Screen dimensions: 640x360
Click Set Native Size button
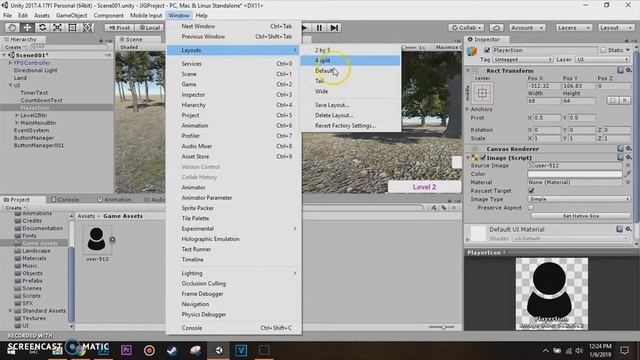[581, 216]
